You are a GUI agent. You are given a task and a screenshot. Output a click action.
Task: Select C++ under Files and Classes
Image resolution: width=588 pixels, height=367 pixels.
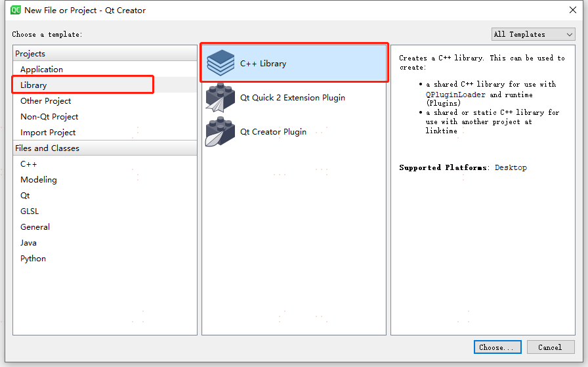(105, 164)
